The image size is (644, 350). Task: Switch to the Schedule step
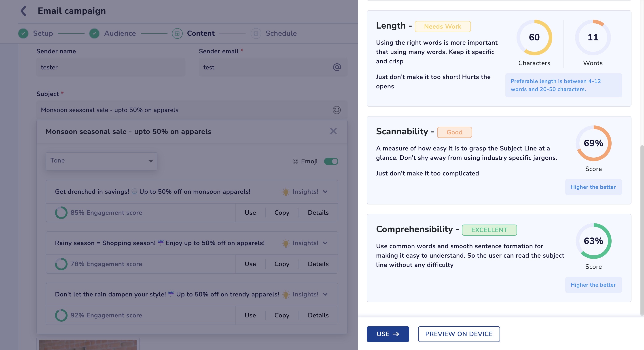coord(281,33)
